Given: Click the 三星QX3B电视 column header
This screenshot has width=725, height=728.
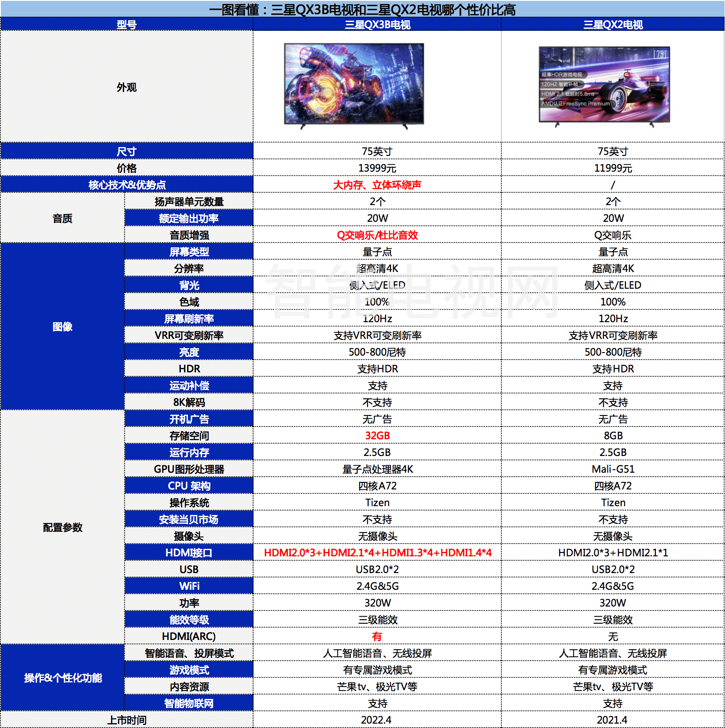Looking at the screenshot, I should [x=377, y=25].
